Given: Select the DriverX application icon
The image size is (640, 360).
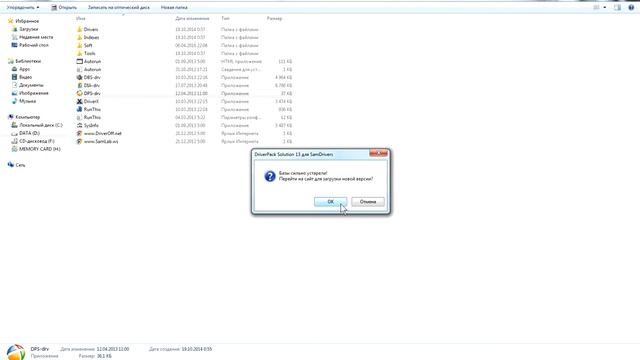Looking at the screenshot, I should coord(80,101).
